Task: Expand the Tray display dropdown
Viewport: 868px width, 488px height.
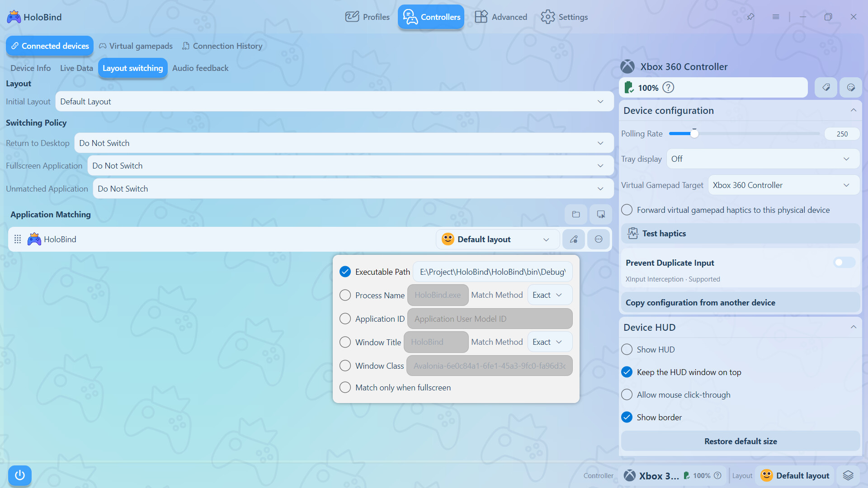Action: tap(763, 159)
